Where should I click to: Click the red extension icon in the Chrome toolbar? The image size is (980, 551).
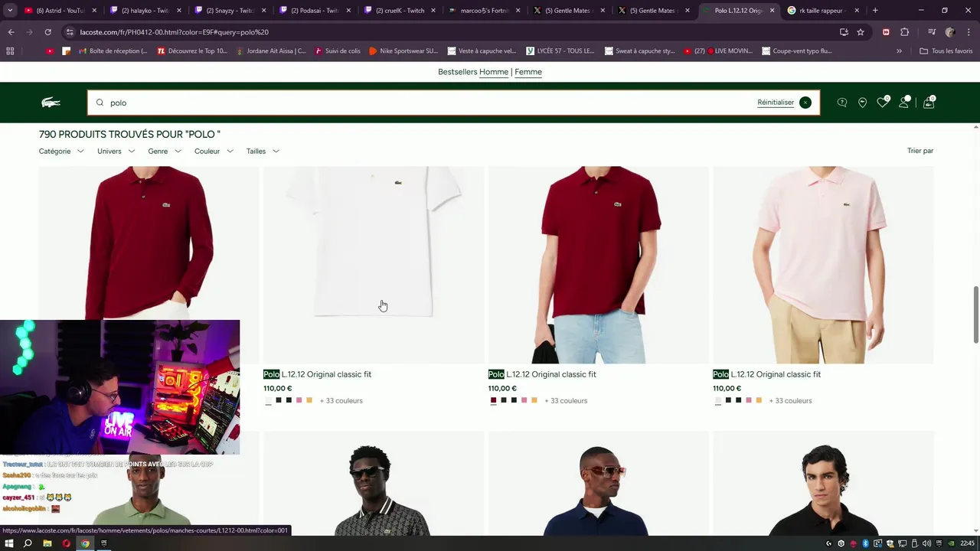point(886,32)
